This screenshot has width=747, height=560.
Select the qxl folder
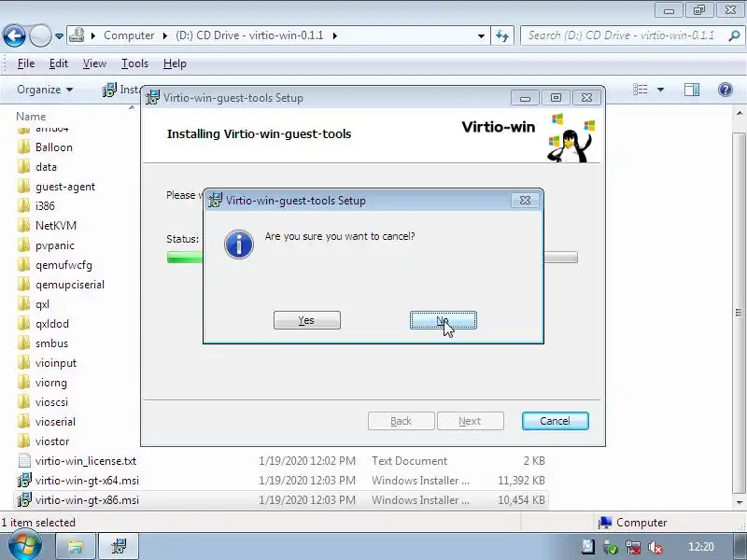tap(42, 304)
